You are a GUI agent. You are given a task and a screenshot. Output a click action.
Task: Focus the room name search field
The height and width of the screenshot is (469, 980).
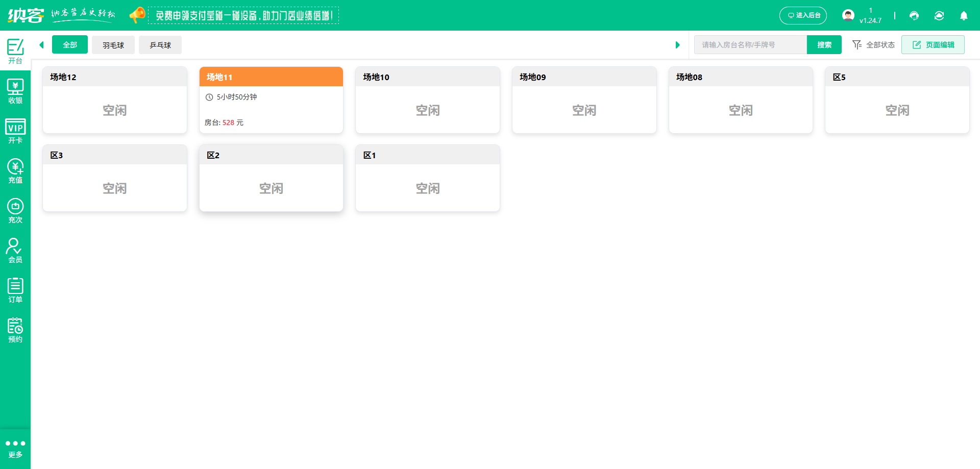(x=750, y=45)
